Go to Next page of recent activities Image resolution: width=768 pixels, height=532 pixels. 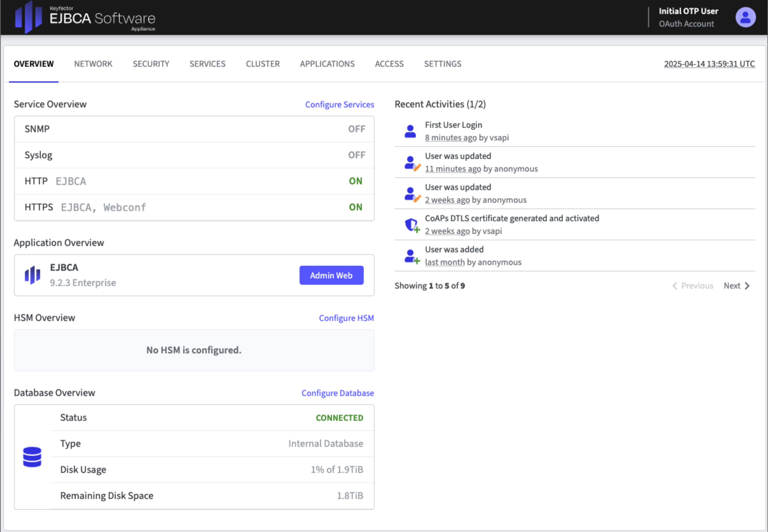point(737,286)
